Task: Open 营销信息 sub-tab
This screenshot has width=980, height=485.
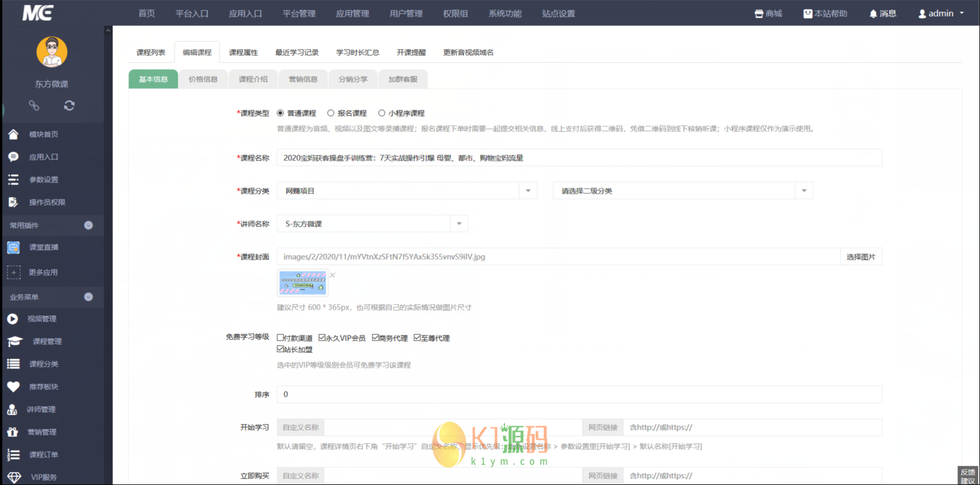Action: click(x=303, y=79)
